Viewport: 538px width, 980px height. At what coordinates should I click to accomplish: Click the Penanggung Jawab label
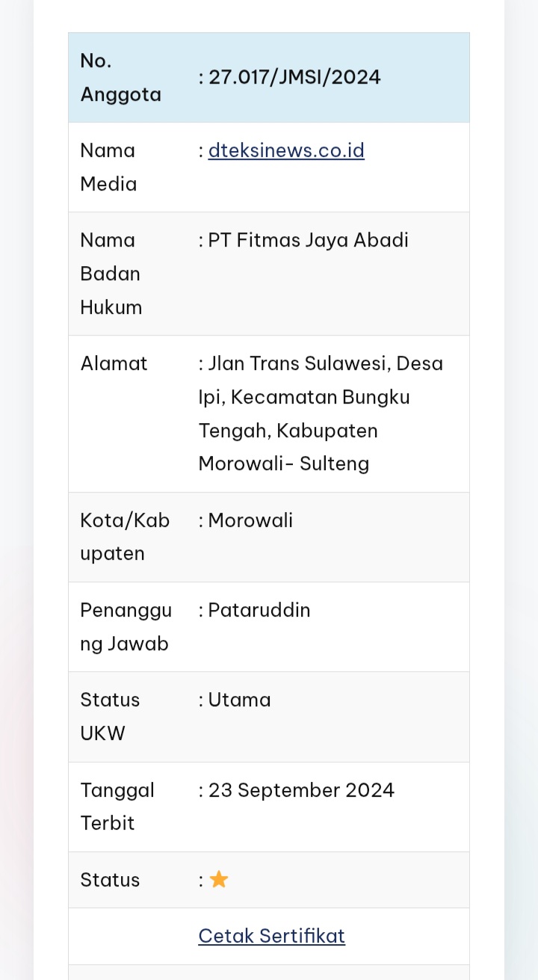point(126,626)
